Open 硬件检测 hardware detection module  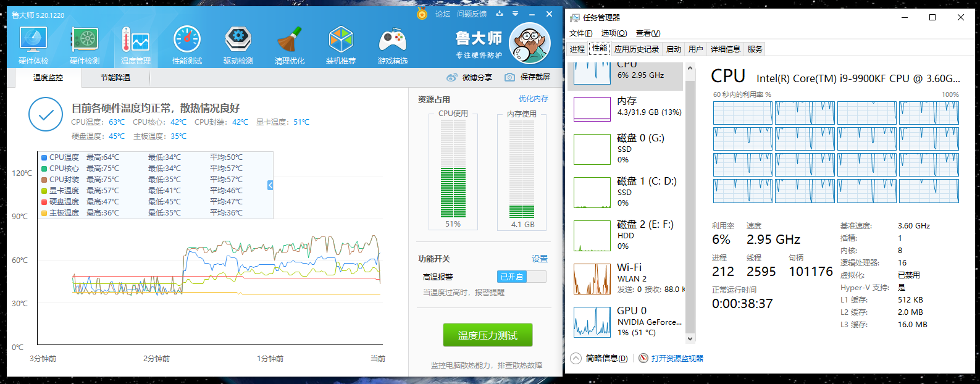85,45
